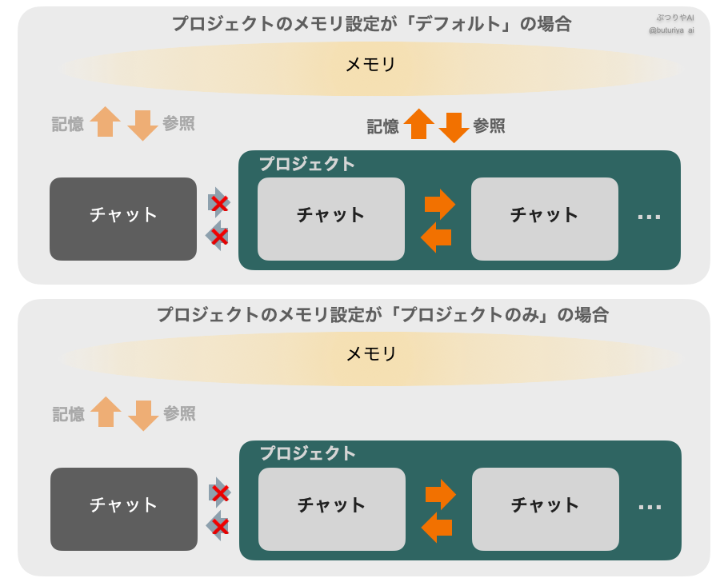Click second チャット box inside プロジェクトのみ project
This screenshot has width=728, height=582.
(x=546, y=509)
